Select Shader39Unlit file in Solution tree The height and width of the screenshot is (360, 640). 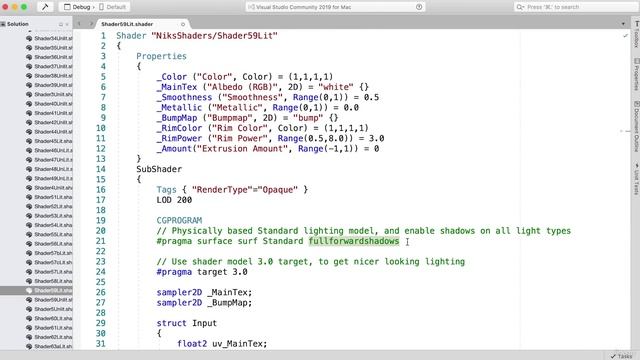click(x=49, y=85)
